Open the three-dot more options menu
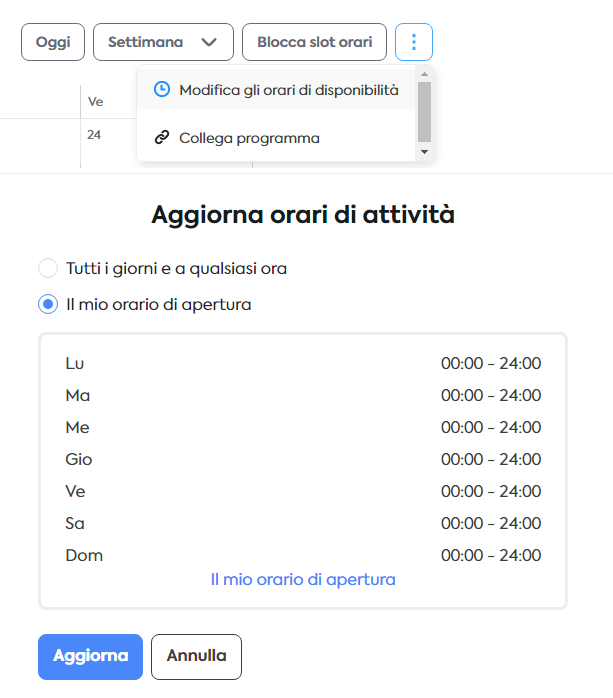Image resolution: width=613 pixels, height=698 pixels. click(414, 42)
